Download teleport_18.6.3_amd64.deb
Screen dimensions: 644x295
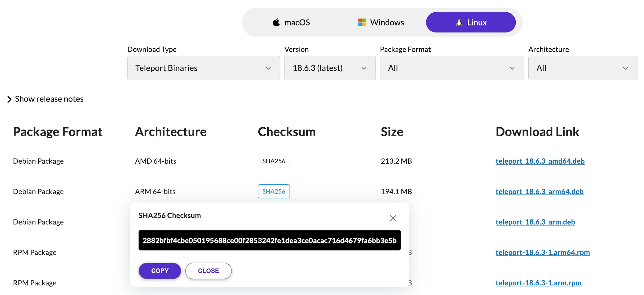pos(540,161)
